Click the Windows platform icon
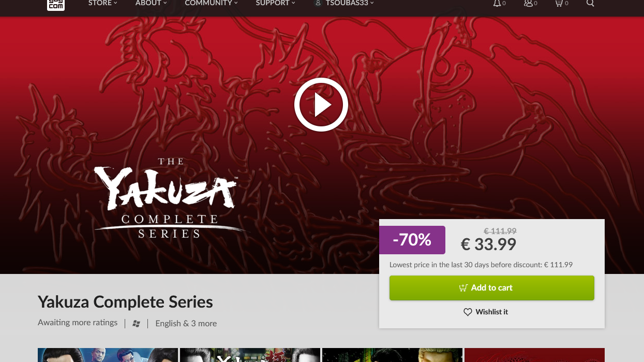 136,324
